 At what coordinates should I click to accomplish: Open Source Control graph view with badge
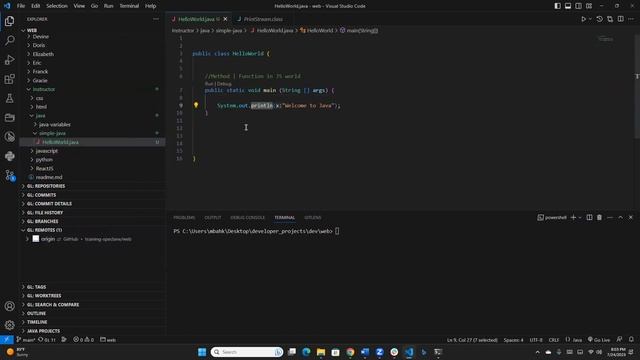(9, 175)
